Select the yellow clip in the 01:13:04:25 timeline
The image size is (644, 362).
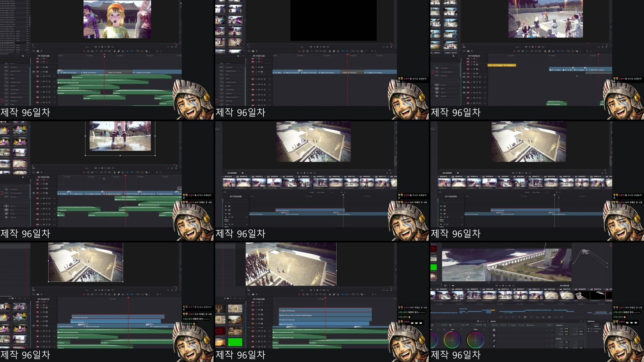[x=502, y=65]
